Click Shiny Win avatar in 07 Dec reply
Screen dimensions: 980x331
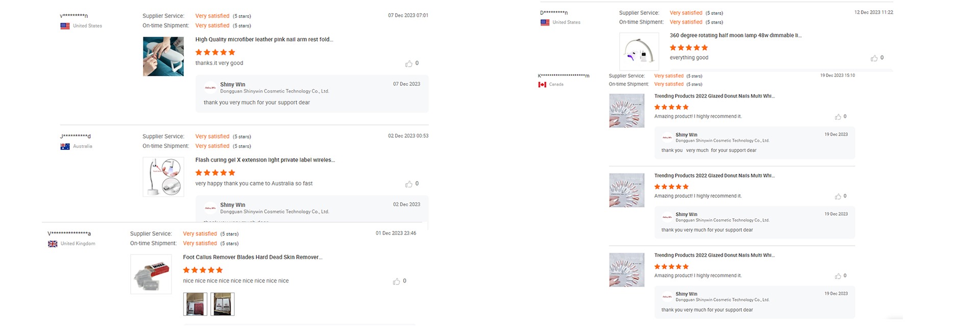coord(210,88)
